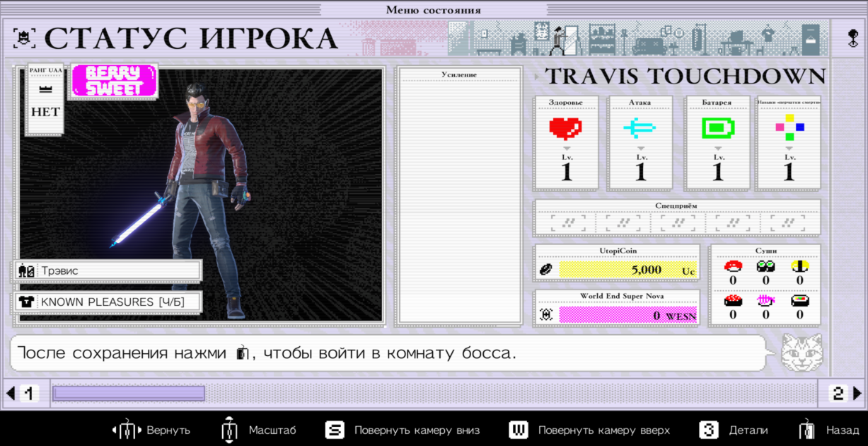Screen dimensions: 868x446
Task: Click the S key icon for camera down
Action: pyautogui.click(x=335, y=430)
